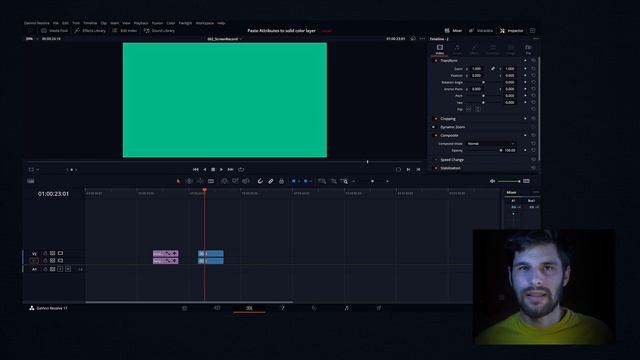Choose the Selection mode arrow tool

click(x=178, y=181)
